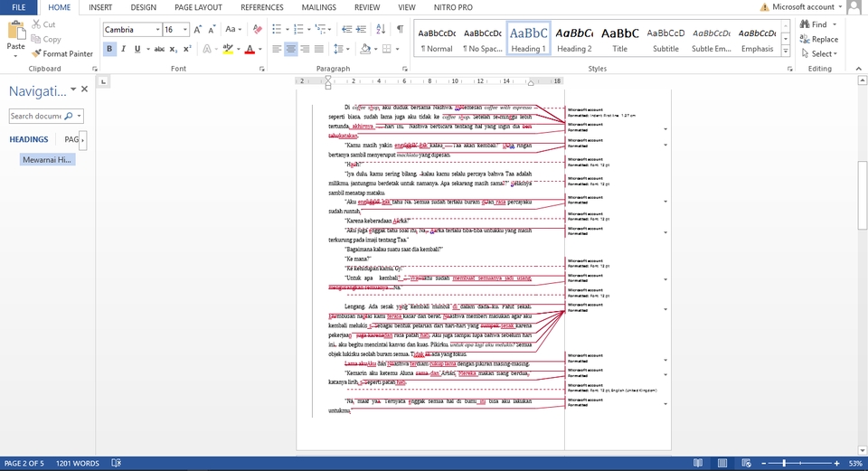868x471 pixels.
Task: Apply Heading 1 style
Action: (528, 38)
